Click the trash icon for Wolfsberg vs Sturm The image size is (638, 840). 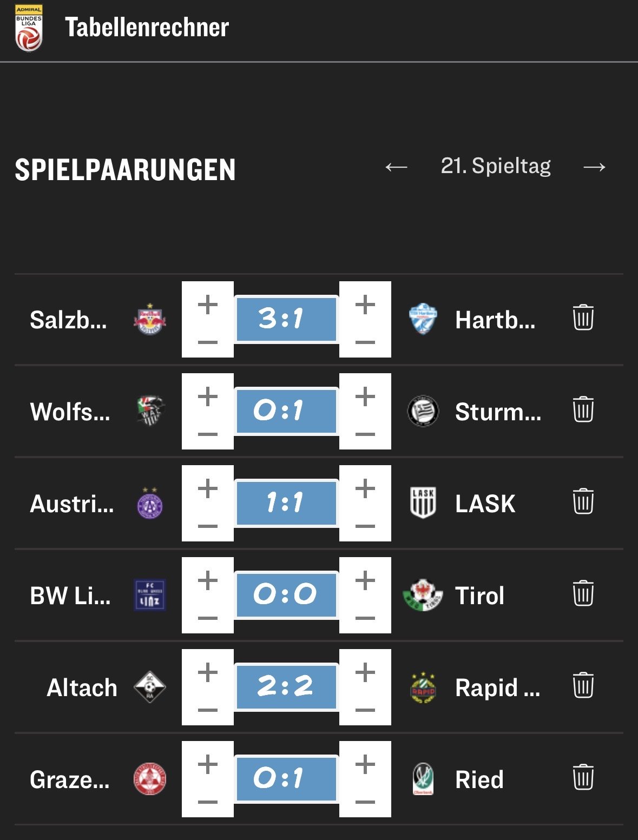coord(583,409)
